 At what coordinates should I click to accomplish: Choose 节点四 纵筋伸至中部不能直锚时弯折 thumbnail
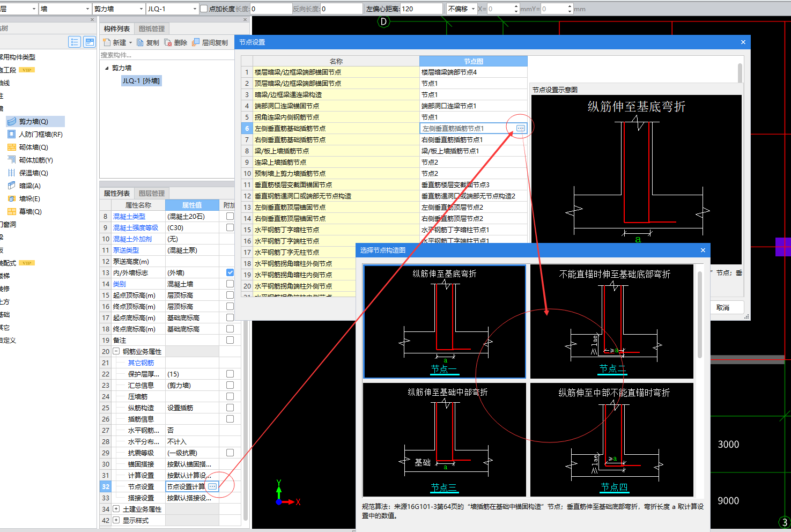[x=612, y=440]
